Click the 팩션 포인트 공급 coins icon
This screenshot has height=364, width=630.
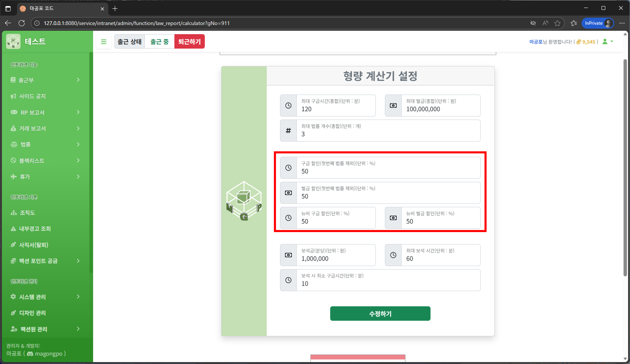(13, 261)
